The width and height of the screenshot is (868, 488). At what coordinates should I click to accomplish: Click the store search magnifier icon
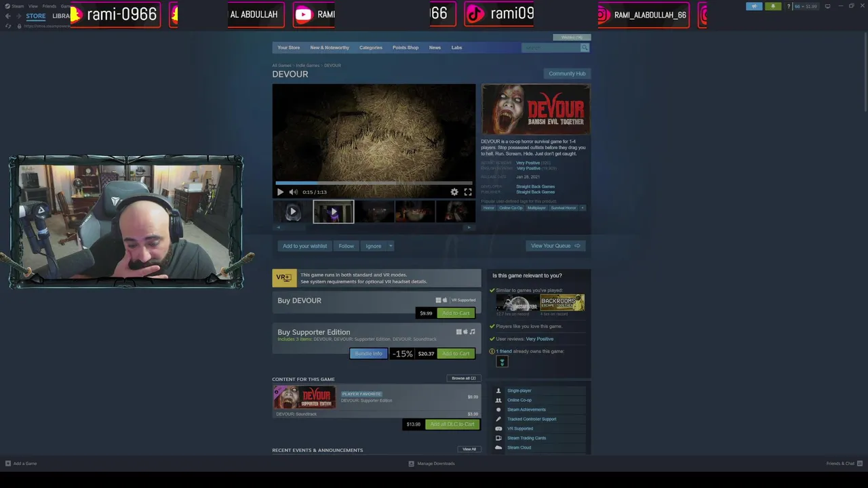click(585, 47)
